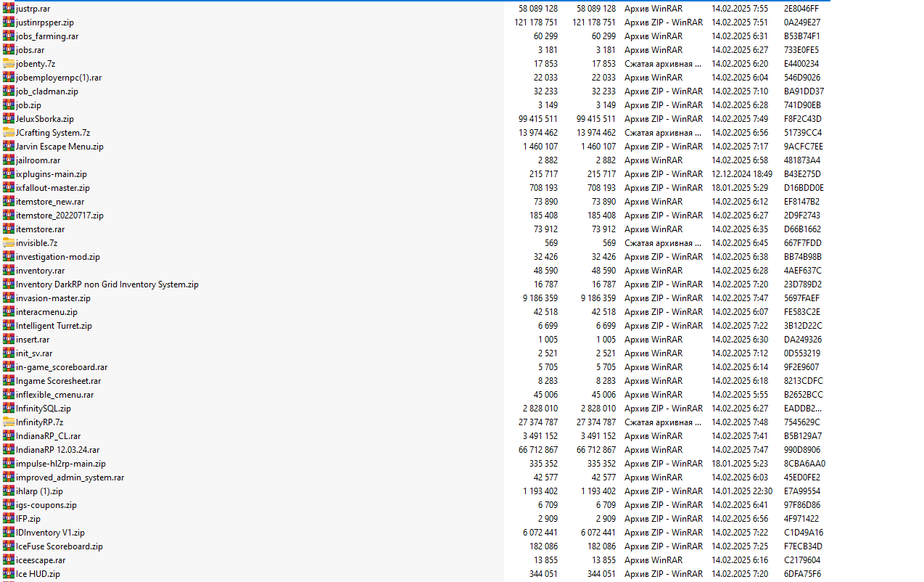
Task: Click CRC value 2E8046FF
Action: tap(801, 9)
